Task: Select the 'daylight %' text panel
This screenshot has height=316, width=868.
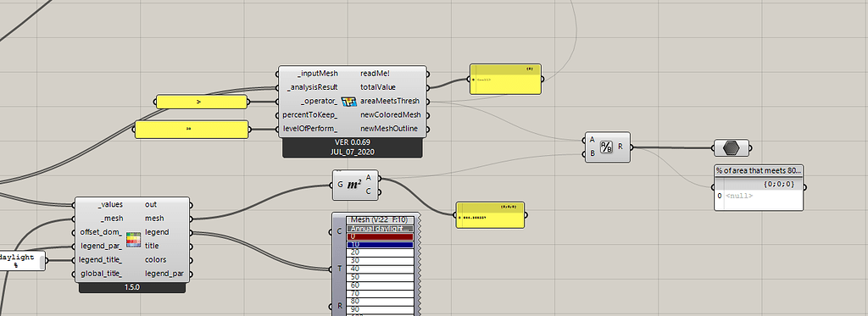Action: click(22, 261)
